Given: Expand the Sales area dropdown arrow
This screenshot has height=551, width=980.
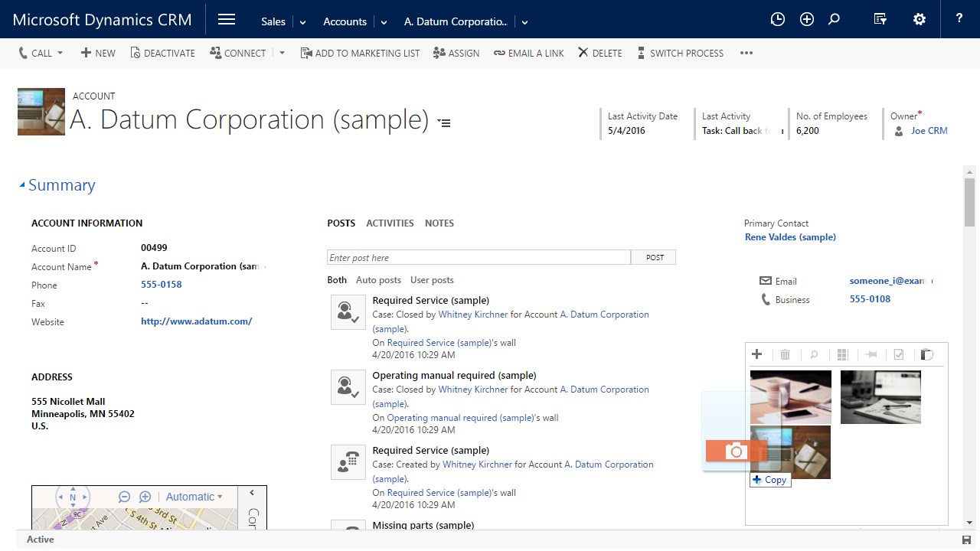Looking at the screenshot, I should tap(302, 22).
